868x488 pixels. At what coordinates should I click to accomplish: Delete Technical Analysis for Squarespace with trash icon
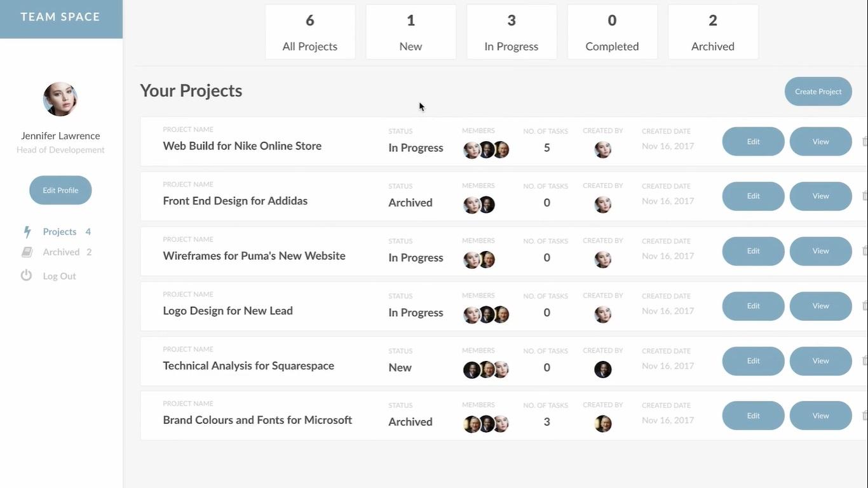(x=864, y=360)
